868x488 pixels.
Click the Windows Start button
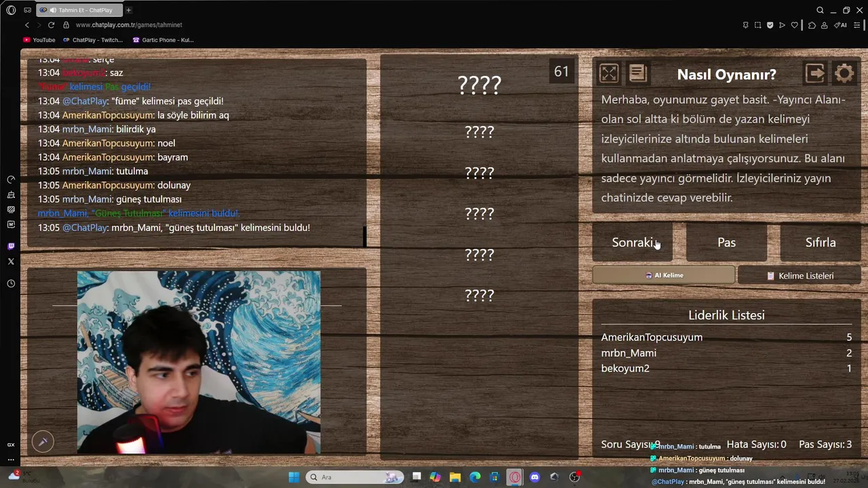tap(294, 477)
